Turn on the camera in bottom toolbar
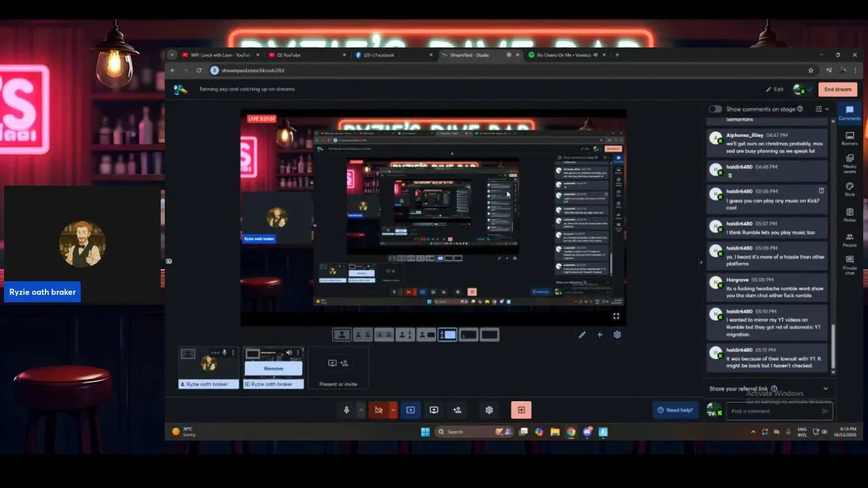The height and width of the screenshot is (488, 868). point(378,410)
